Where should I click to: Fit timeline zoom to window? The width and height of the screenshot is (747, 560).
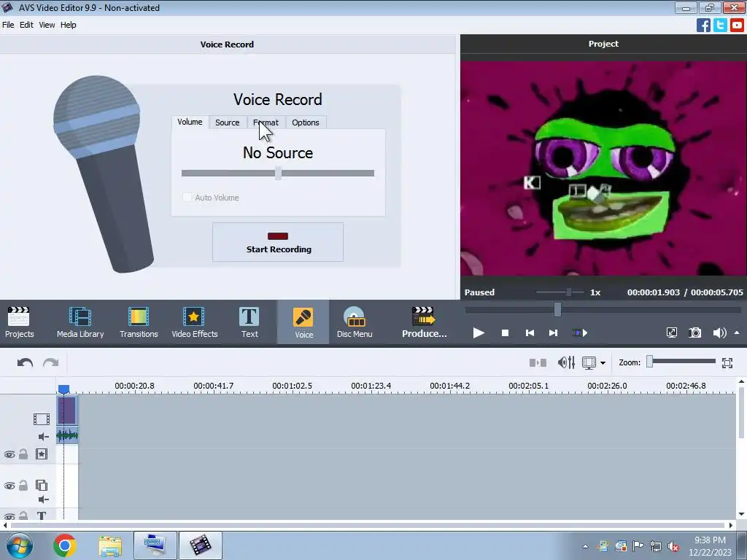[x=727, y=363]
